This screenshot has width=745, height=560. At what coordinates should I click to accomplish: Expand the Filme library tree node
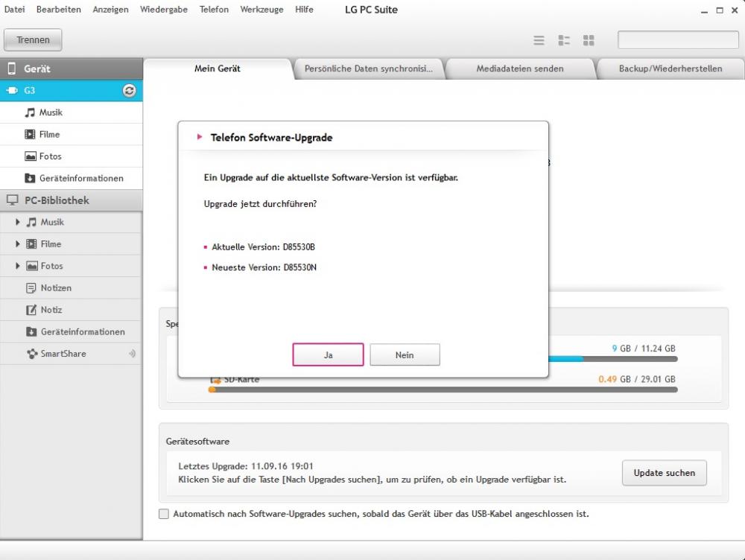pos(18,244)
